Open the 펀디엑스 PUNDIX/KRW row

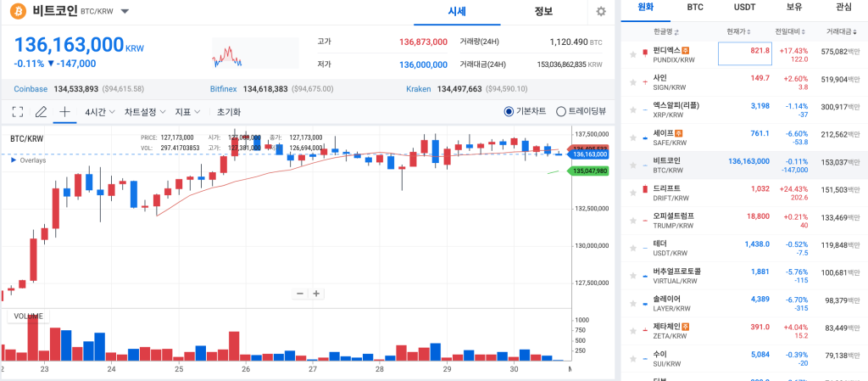744,54
